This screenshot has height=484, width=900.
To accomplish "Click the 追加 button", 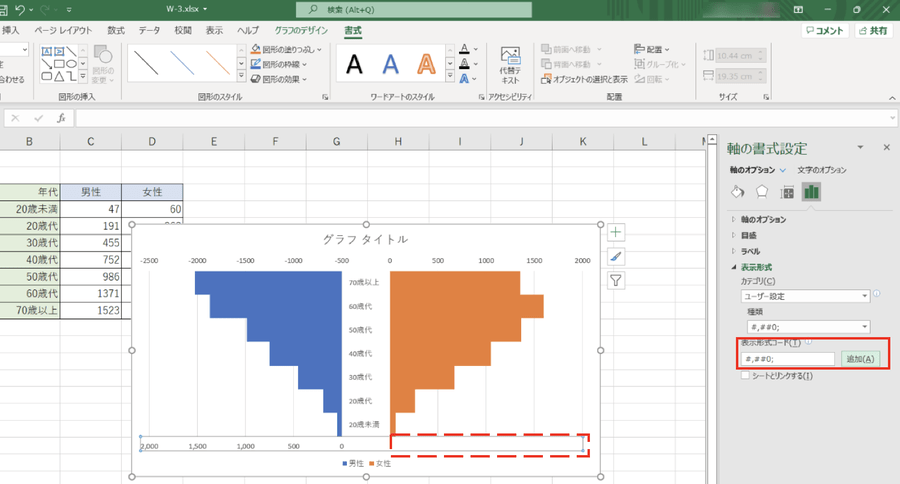I will (859, 359).
